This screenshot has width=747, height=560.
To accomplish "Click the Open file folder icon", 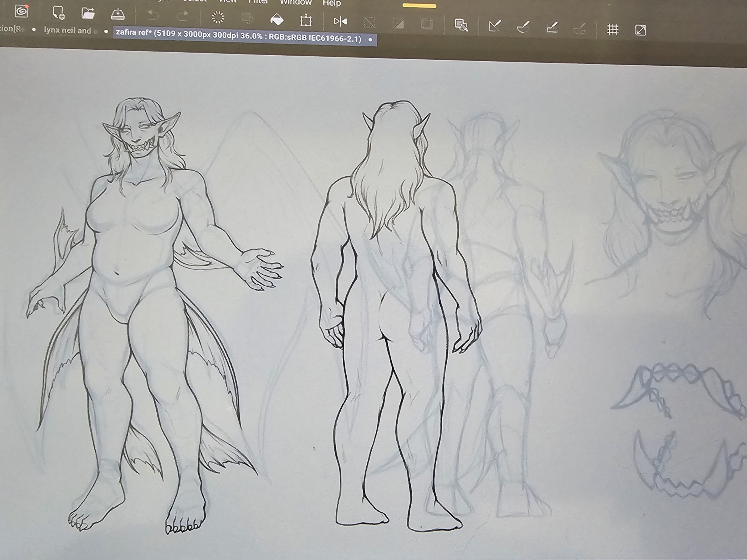I will point(88,13).
